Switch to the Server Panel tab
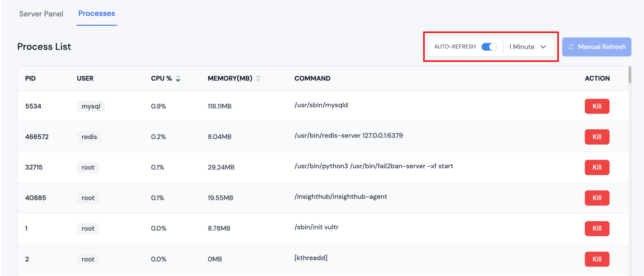The height and width of the screenshot is (276, 644). tap(41, 14)
